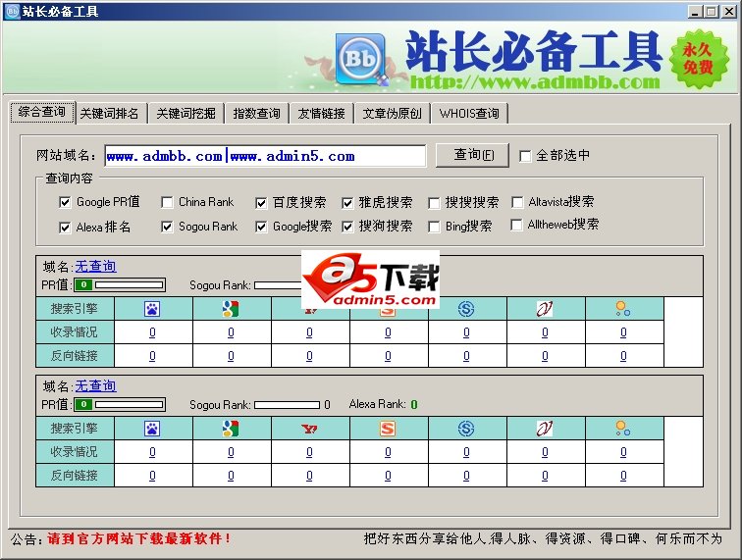
Task: Open second table Yahoo 收录情况 value
Action: [309, 452]
